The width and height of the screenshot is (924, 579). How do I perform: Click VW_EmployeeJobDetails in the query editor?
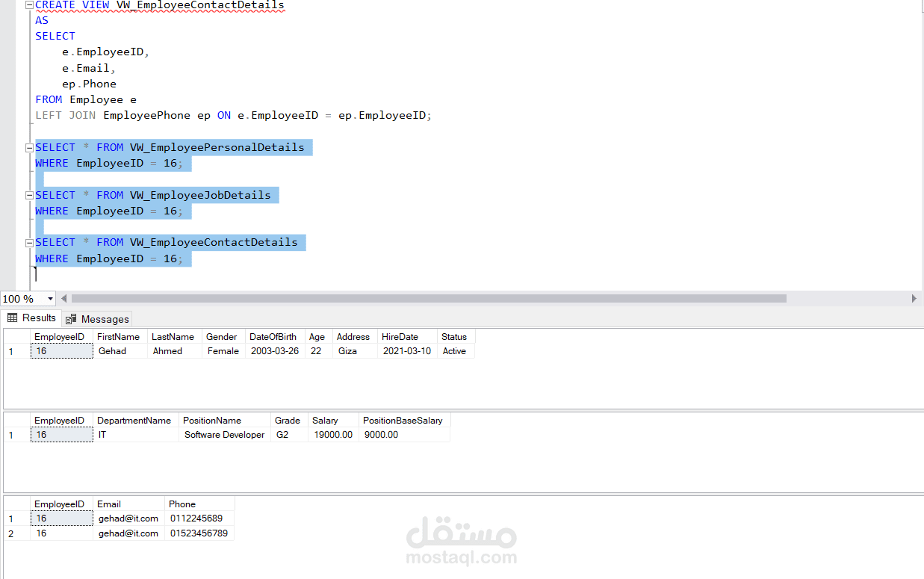coord(200,195)
